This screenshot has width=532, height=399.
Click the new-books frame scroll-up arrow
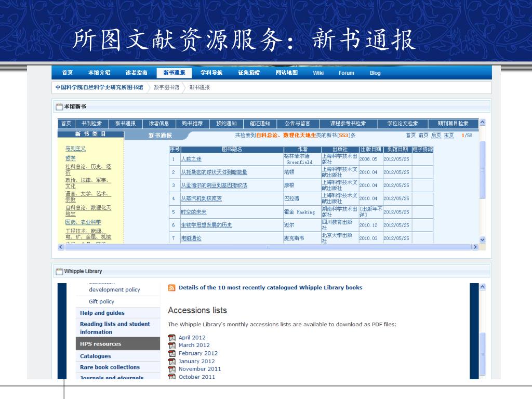tap(483, 122)
